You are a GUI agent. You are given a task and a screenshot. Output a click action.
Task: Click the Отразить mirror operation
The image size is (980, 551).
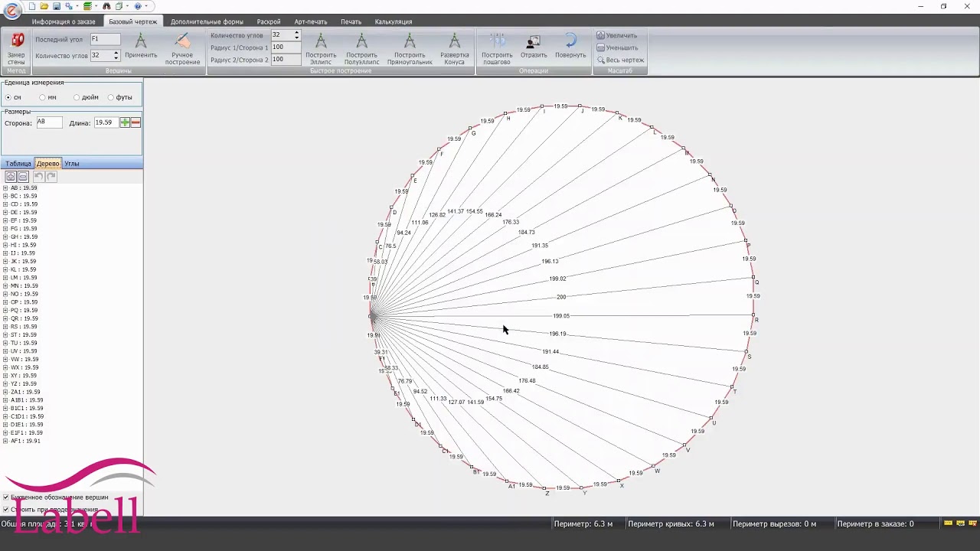pos(534,46)
